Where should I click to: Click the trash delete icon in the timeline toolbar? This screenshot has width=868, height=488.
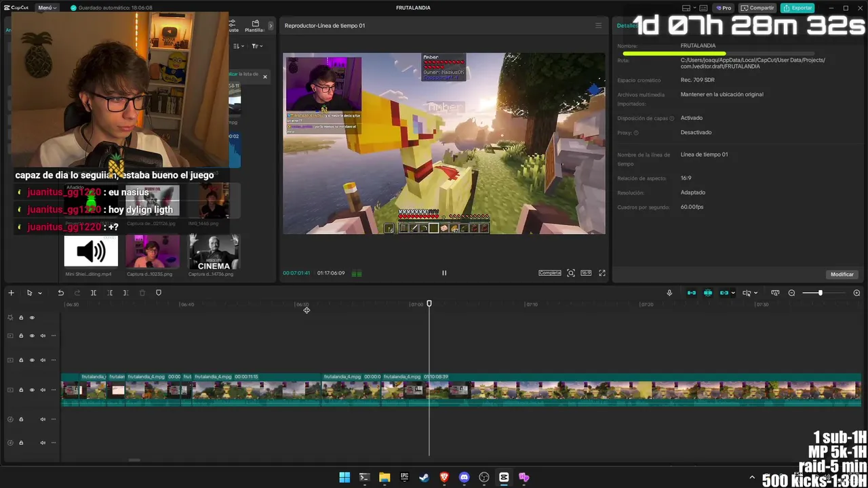click(x=142, y=293)
